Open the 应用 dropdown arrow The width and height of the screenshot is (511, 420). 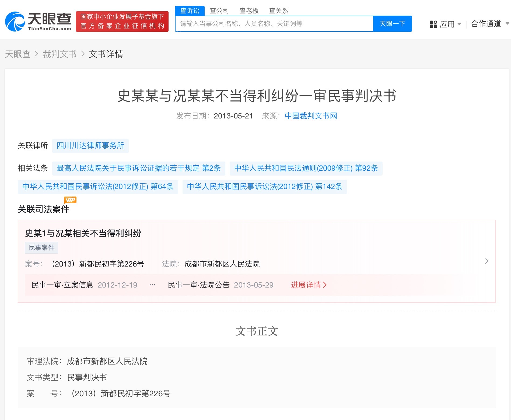(x=459, y=24)
